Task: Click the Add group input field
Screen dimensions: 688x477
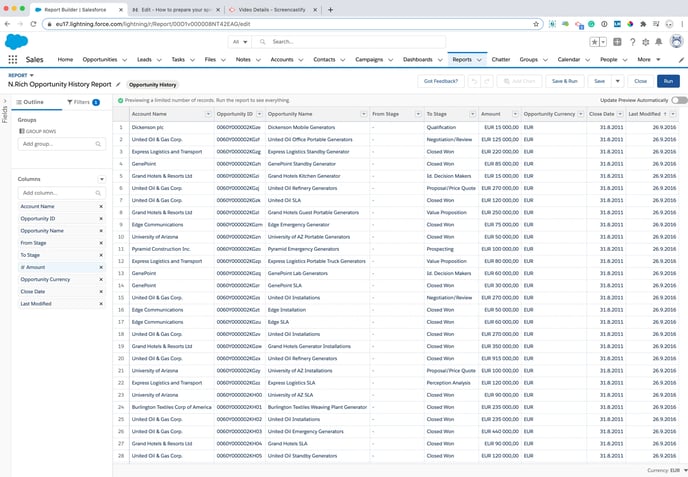Action: tap(61, 144)
